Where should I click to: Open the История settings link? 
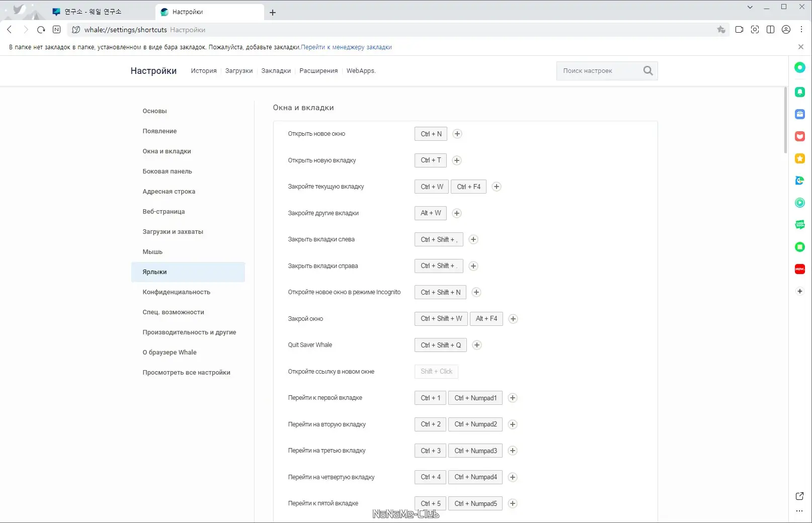click(204, 71)
